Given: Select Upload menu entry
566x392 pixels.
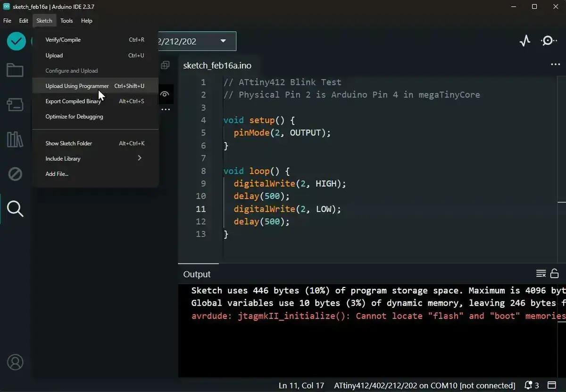Looking at the screenshot, I should tap(95, 55).
